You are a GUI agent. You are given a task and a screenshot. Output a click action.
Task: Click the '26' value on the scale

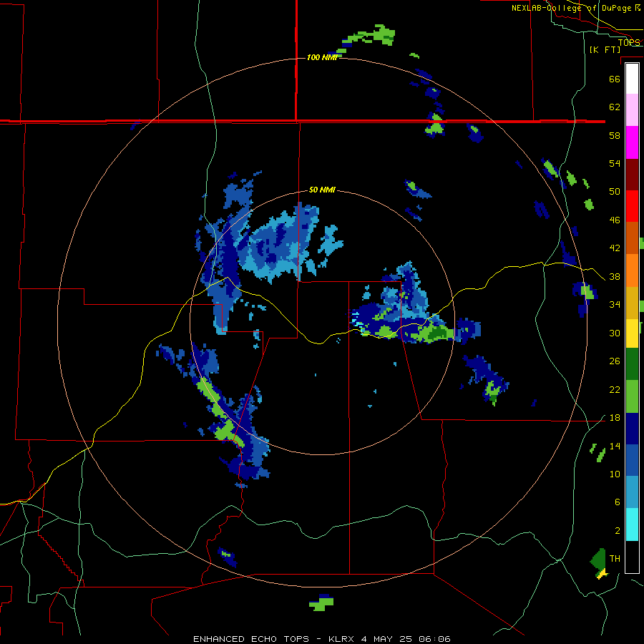[615, 361]
